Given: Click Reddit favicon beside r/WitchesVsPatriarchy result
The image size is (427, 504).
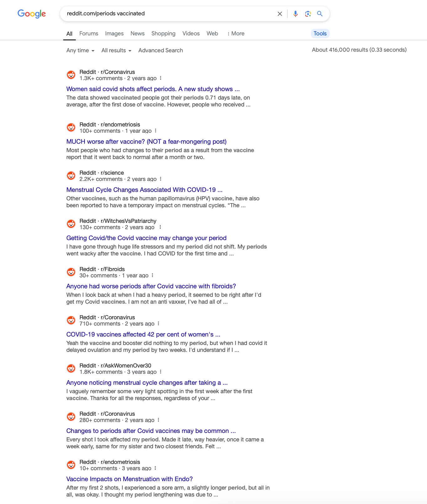Looking at the screenshot, I should [71, 224].
